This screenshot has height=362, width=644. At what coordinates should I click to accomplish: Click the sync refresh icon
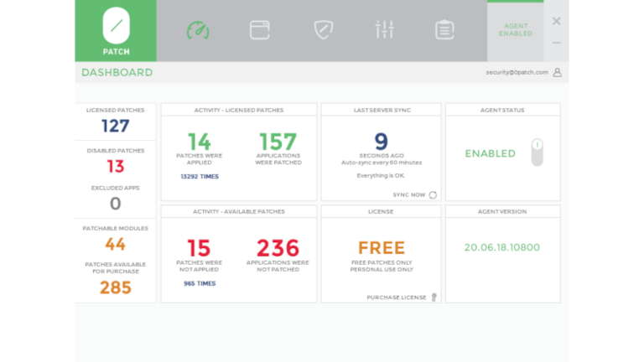[433, 194]
